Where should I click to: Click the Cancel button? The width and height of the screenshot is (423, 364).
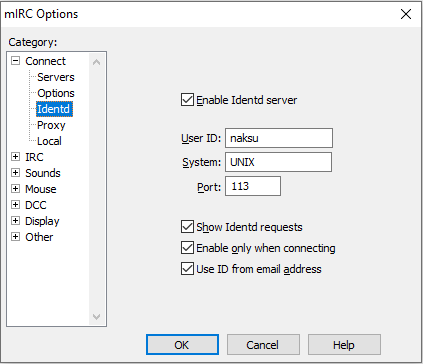(x=263, y=345)
